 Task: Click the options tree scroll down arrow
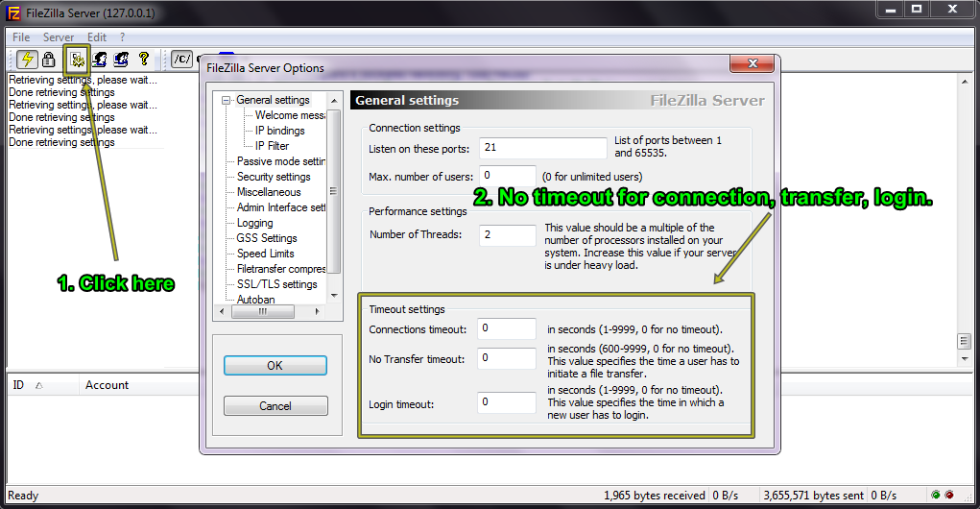tap(334, 295)
